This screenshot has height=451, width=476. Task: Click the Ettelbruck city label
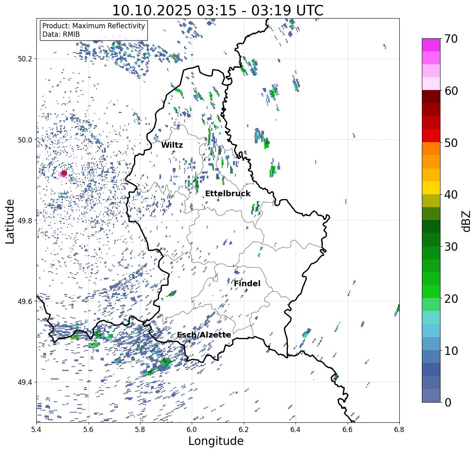point(228,194)
